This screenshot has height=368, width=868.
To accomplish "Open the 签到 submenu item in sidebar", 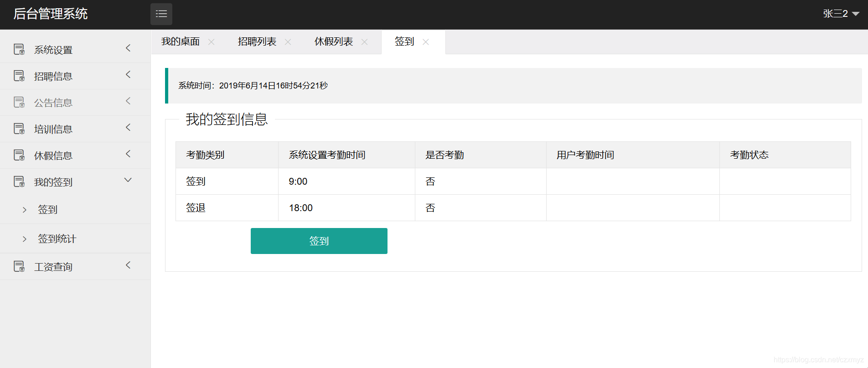I will [47, 209].
